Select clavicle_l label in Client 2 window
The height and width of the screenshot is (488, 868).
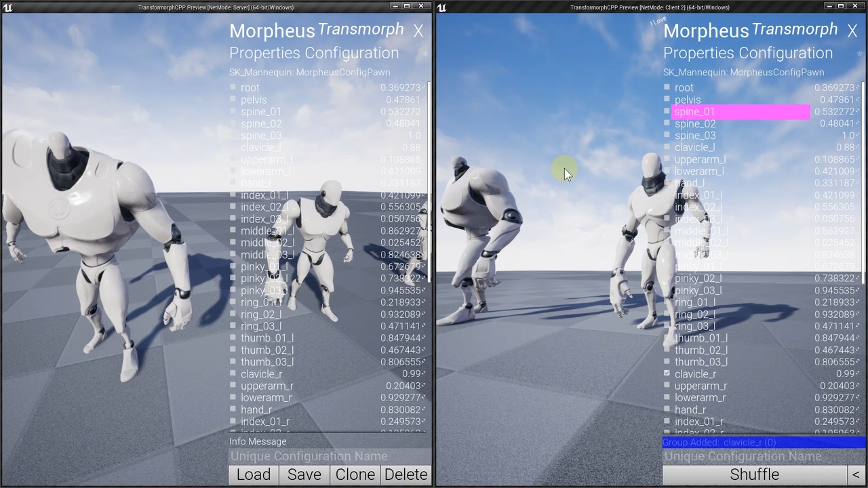(694, 147)
